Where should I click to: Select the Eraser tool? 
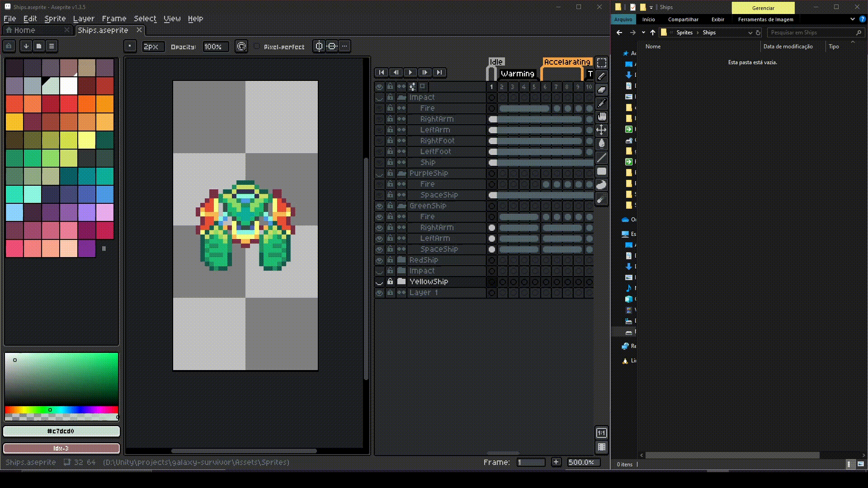pyautogui.click(x=601, y=90)
